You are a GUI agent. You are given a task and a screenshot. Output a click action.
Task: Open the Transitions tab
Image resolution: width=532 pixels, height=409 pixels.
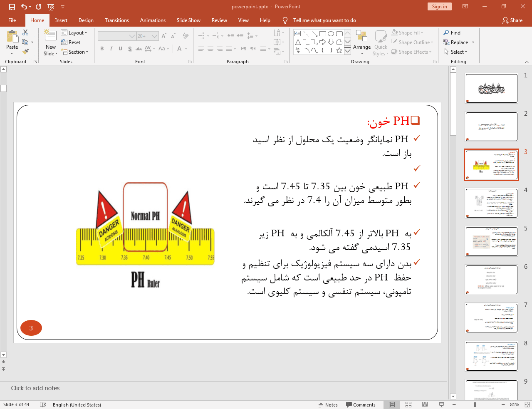[116, 20]
